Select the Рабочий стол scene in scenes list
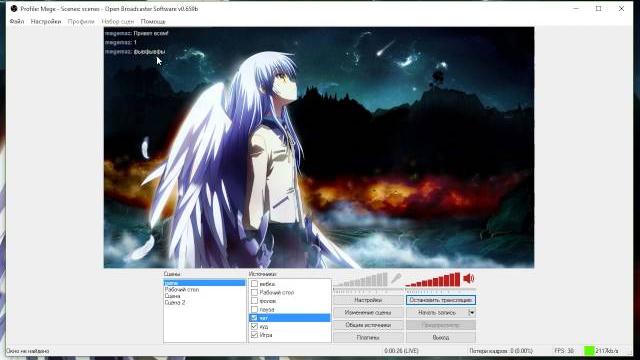The image size is (640, 360). pos(204,289)
